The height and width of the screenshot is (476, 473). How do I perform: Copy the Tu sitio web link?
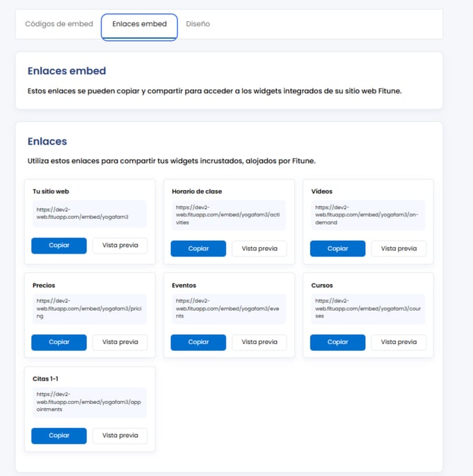tap(59, 245)
